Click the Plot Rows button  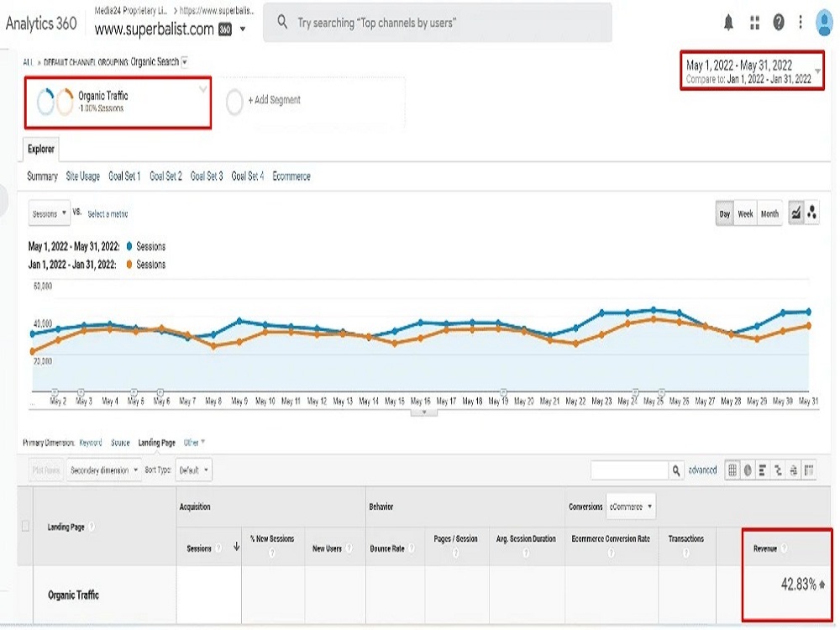point(45,470)
